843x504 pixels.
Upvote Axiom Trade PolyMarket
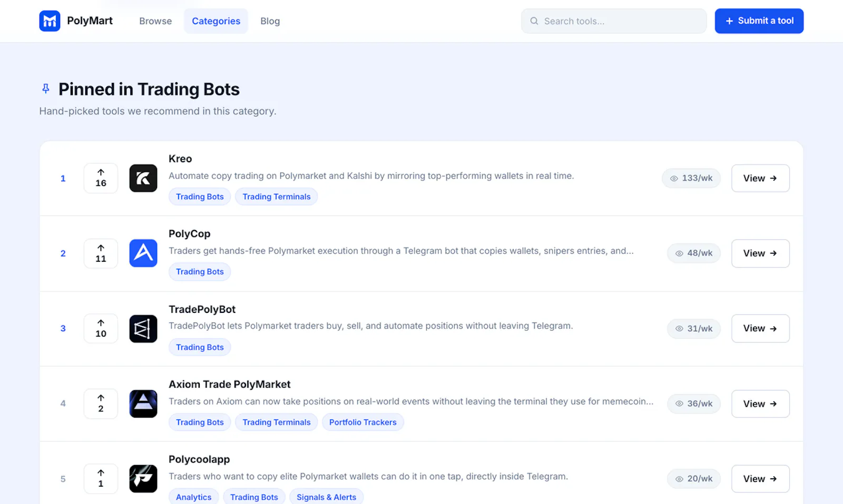coord(101,404)
